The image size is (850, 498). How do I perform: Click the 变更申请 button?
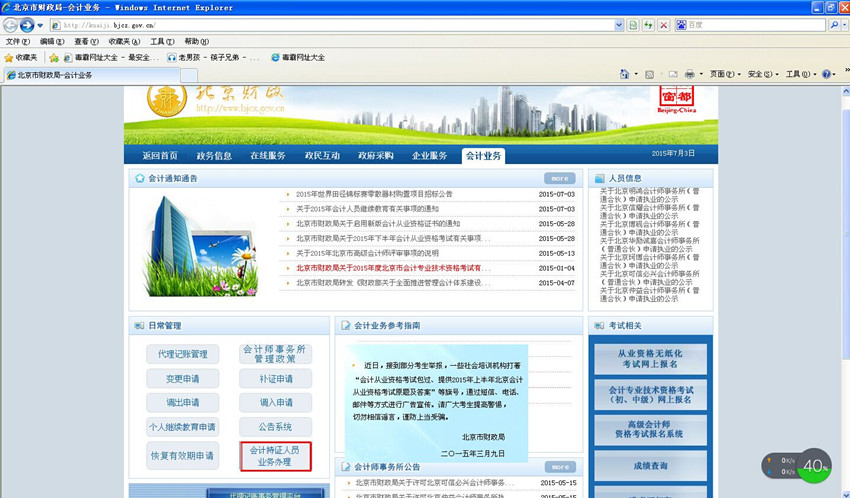click(x=183, y=378)
